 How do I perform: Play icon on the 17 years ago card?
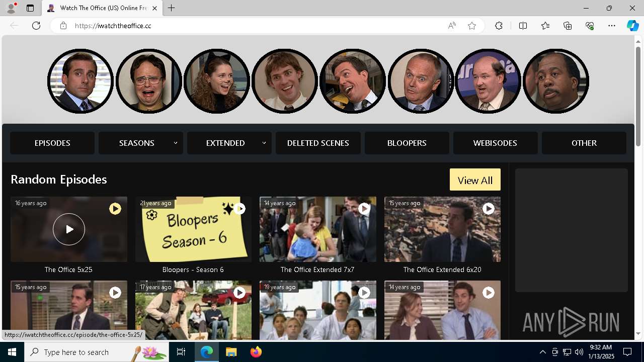point(239,292)
